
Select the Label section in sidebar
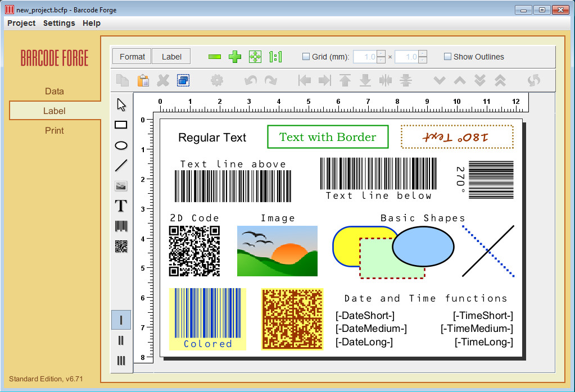coord(55,111)
